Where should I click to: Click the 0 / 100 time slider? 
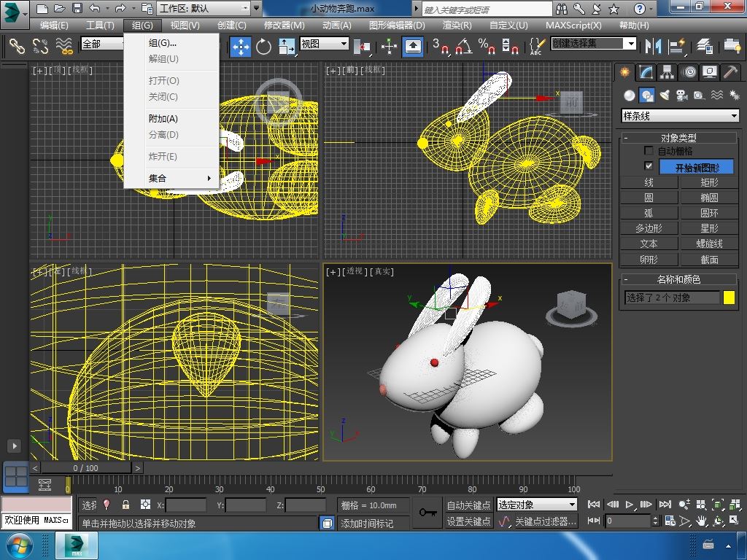pyautogui.click(x=86, y=468)
